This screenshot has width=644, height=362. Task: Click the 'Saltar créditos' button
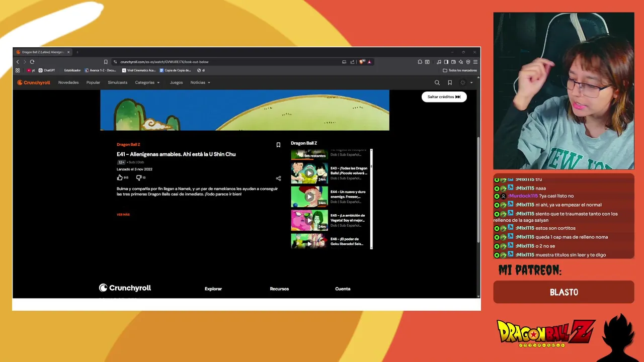click(x=444, y=97)
